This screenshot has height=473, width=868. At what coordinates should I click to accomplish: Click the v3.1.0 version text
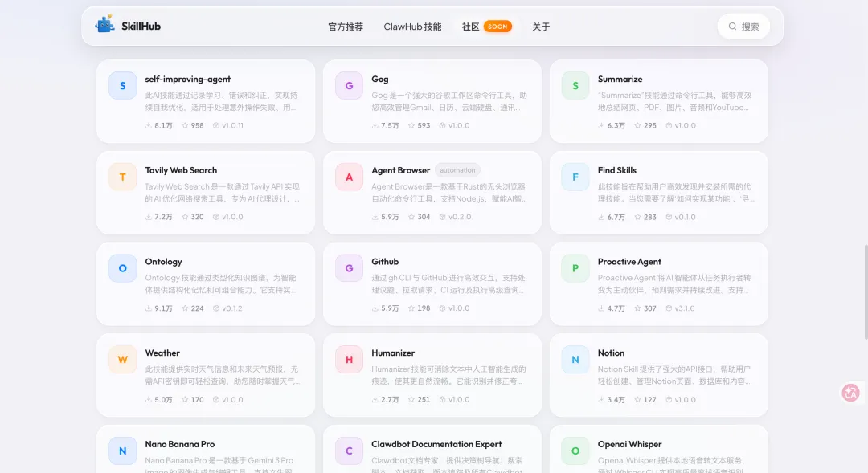pyautogui.click(x=684, y=308)
